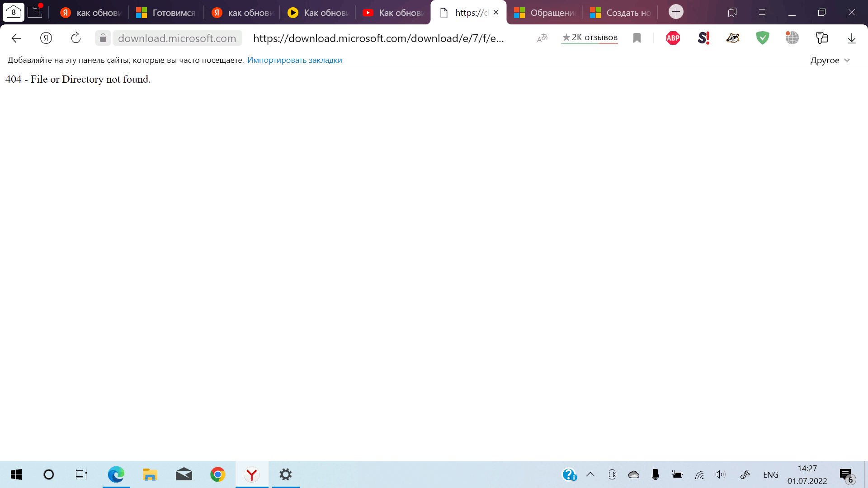This screenshot has height=488, width=868.
Task: Open Cortana search circle
Action: coord(49,474)
